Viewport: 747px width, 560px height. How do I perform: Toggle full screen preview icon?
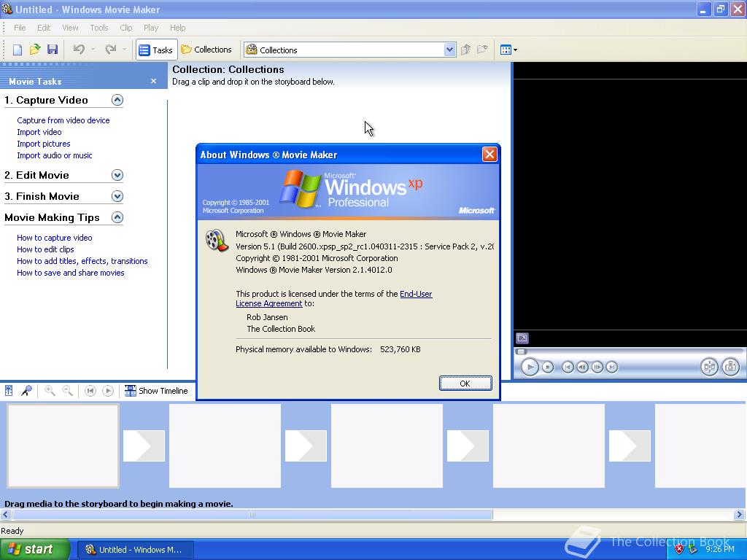[522, 338]
